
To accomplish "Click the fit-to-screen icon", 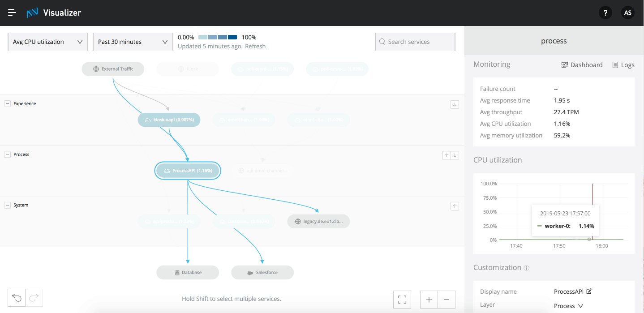I will (402, 299).
